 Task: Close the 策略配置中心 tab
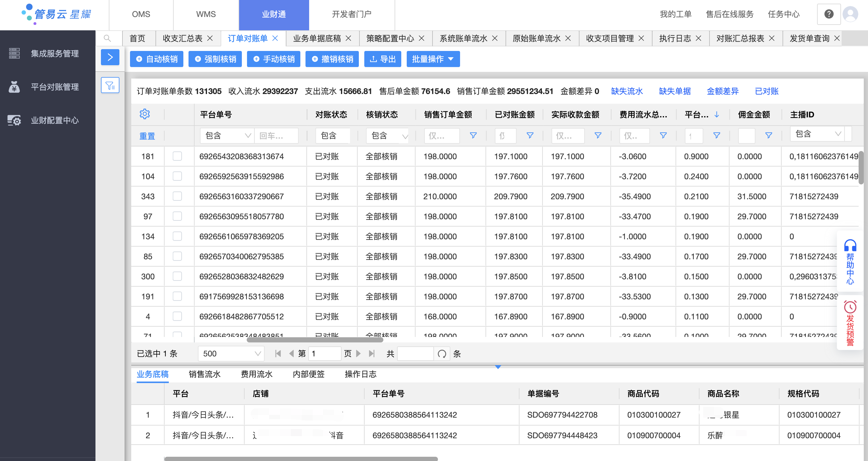(422, 39)
